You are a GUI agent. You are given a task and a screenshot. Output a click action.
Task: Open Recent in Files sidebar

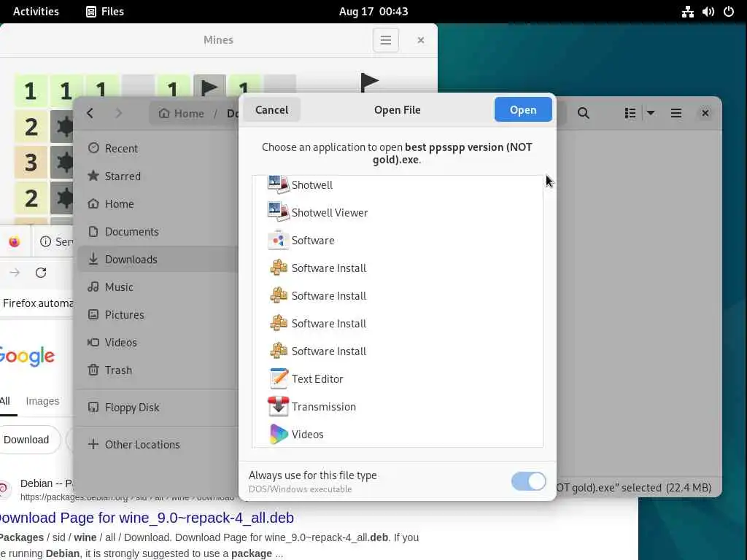tap(158, 148)
